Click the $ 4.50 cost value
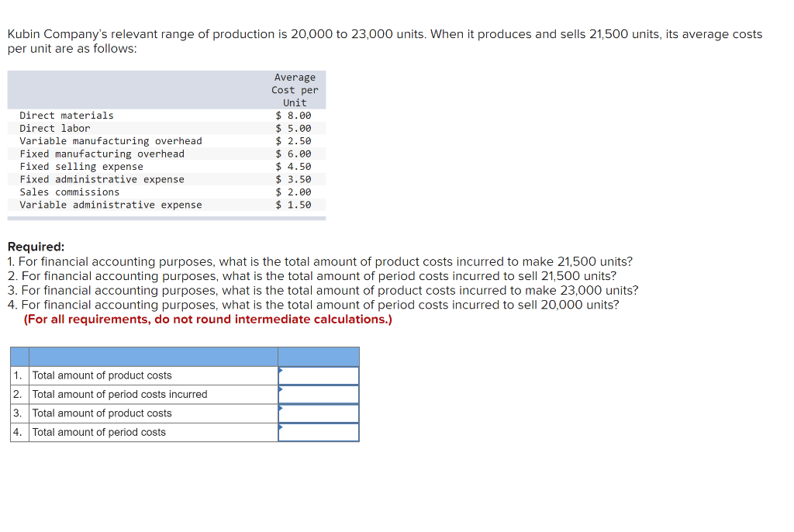Screen dimensions: 794x532 coord(294,166)
